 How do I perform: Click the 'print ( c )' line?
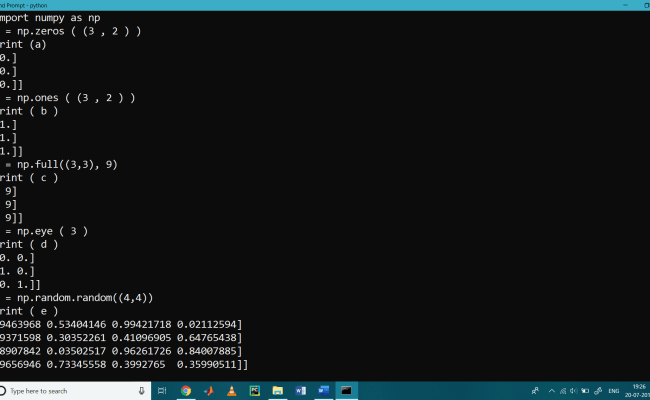coord(29,178)
